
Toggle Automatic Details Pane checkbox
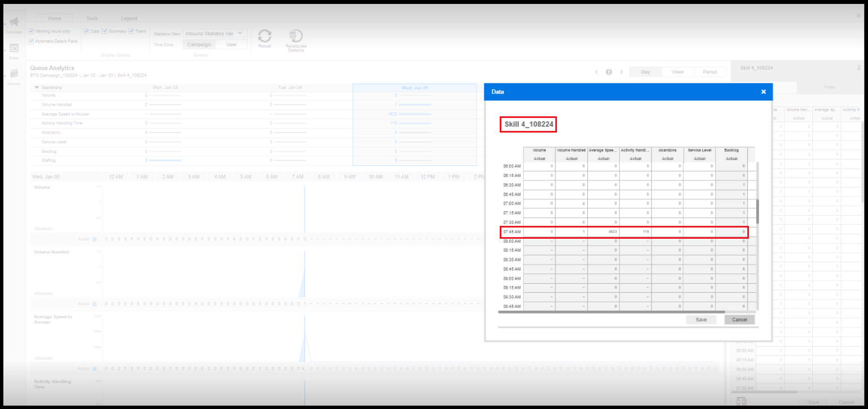coord(31,41)
